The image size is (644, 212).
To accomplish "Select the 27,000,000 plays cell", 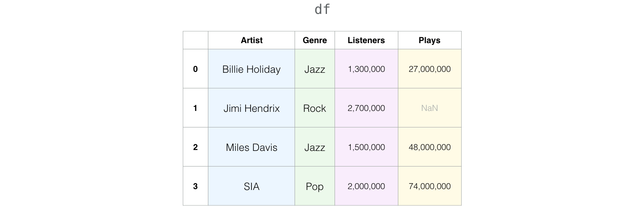I will (430, 69).
